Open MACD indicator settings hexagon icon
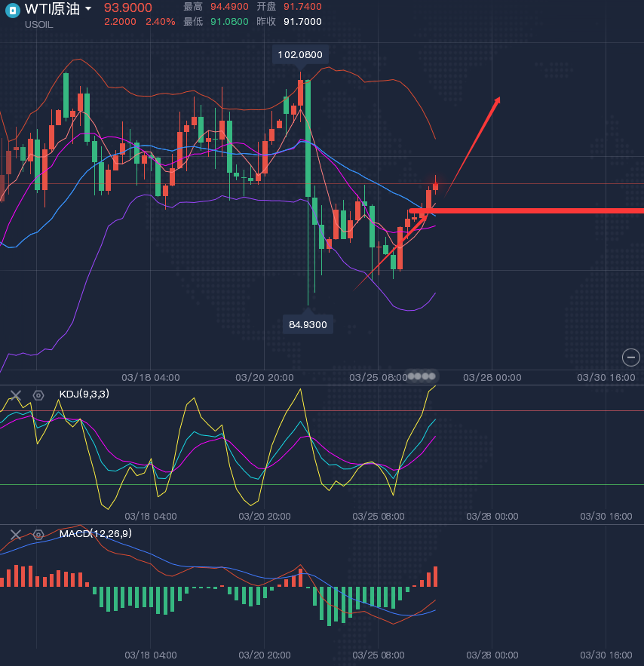Image resolution: width=644 pixels, height=666 pixels. (38, 534)
